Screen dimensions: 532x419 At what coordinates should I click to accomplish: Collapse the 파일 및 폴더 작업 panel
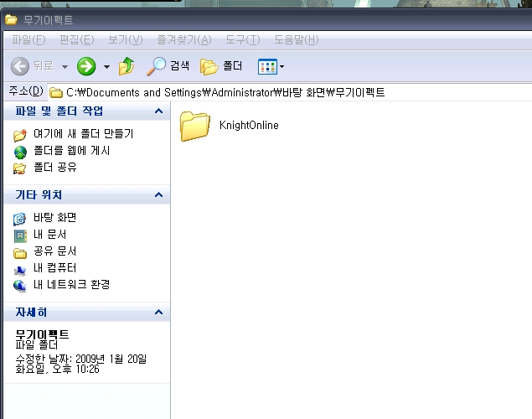point(158,111)
